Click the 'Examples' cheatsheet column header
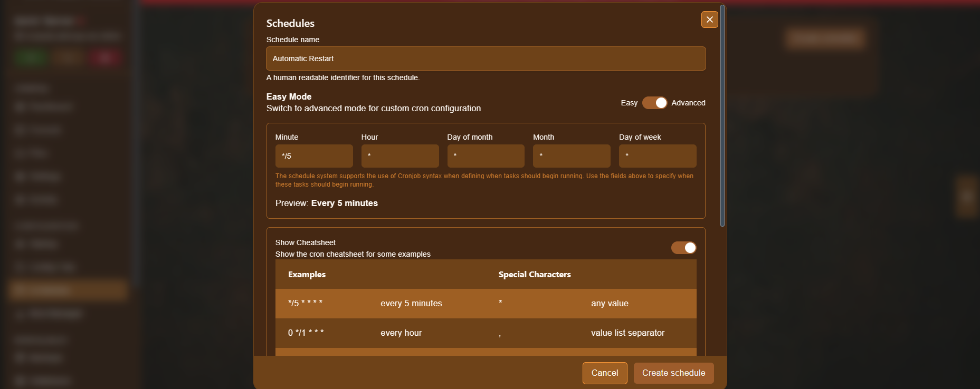The image size is (980, 389). (x=307, y=275)
